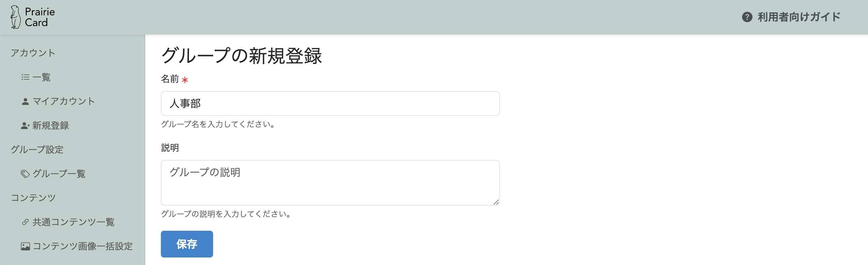Viewport: 868px width, 265px height.
Task: Select コンテンツ画像一括設定 in sidebar
Action: 83,246
